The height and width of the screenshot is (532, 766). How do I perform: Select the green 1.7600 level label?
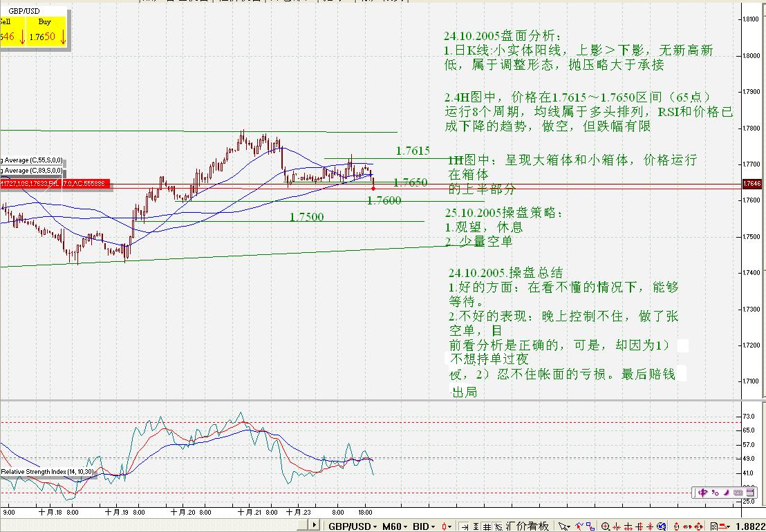[x=384, y=200]
